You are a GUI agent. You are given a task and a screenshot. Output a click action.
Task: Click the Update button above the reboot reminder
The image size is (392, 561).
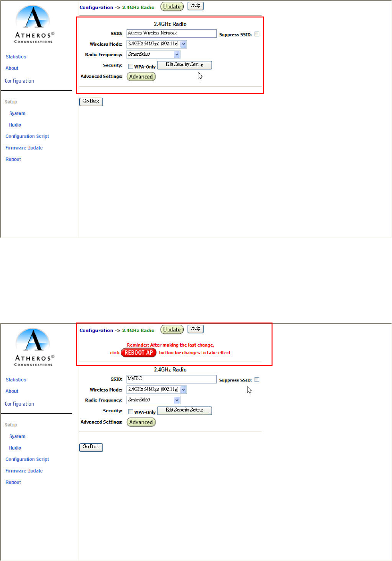pos(172,330)
